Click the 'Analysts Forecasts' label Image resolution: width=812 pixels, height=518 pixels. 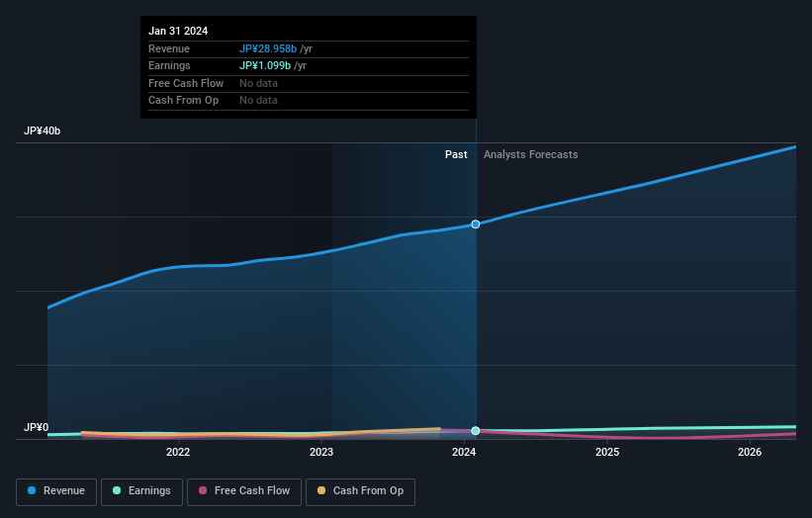pyautogui.click(x=531, y=155)
